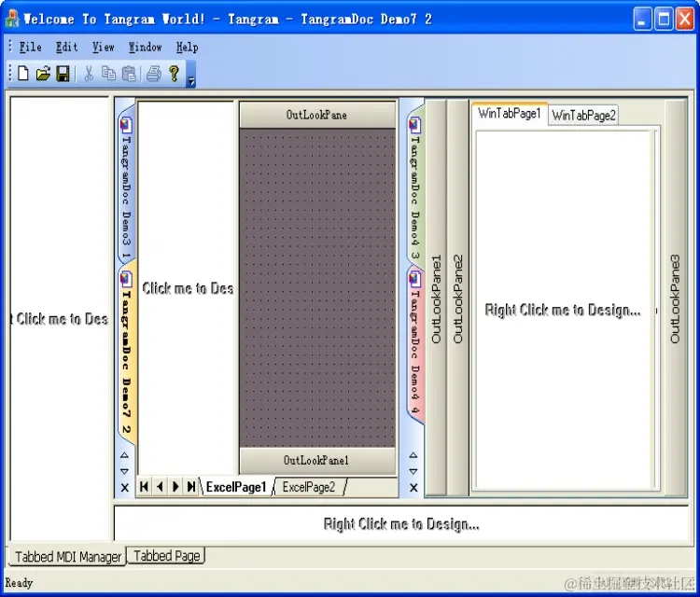700x597 pixels.
Task: Click the vertical OutLookPane1 bar
Action: (436, 298)
